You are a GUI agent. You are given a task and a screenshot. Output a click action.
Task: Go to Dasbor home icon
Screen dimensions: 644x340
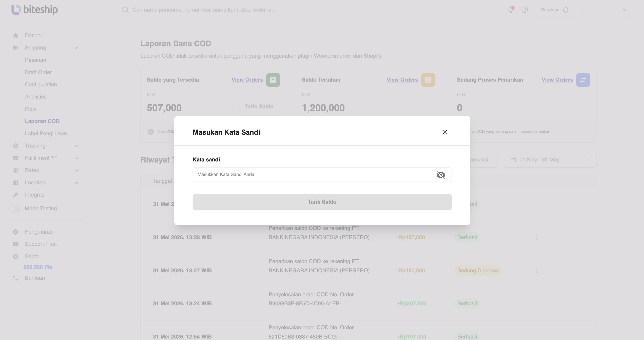pos(15,36)
